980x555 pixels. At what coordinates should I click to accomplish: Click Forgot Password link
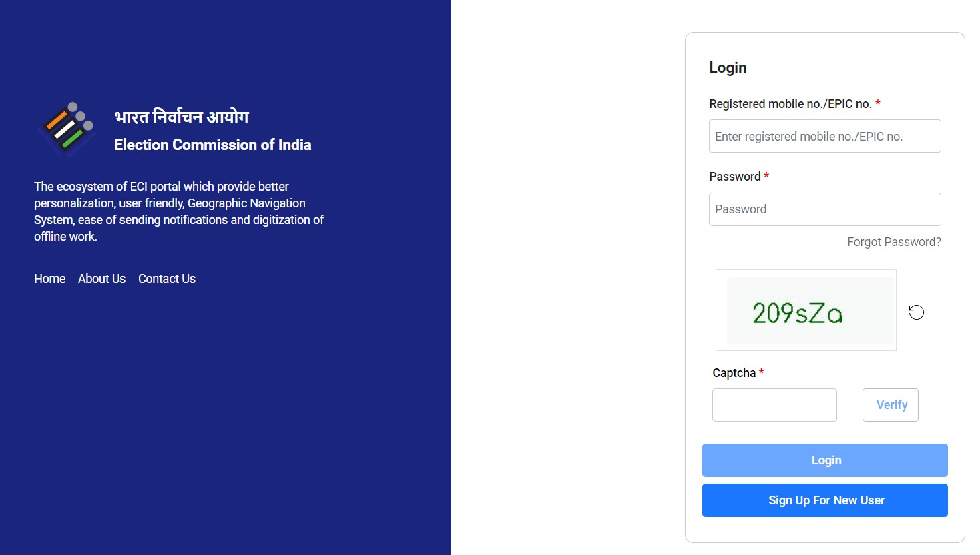coord(893,241)
